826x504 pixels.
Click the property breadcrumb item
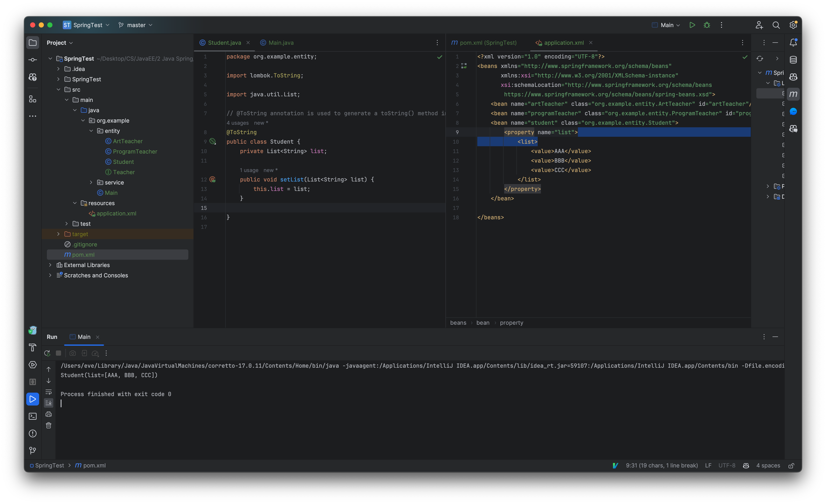[511, 323]
